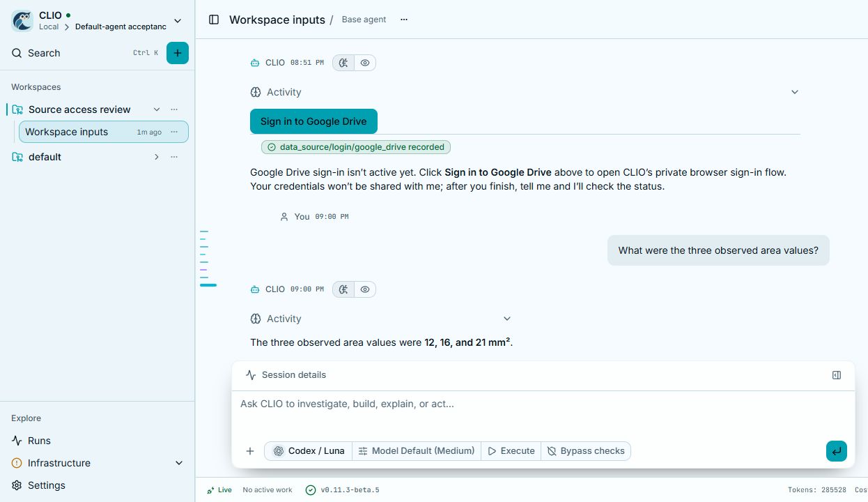
Task: Toggle the sidebar panel icon
Action: coord(214,20)
